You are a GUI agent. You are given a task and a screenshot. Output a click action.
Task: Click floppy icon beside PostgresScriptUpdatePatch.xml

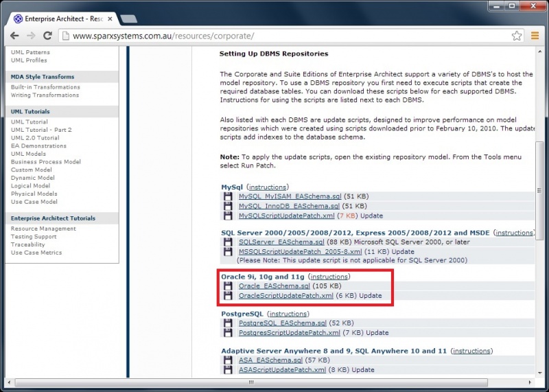[x=228, y=333]
